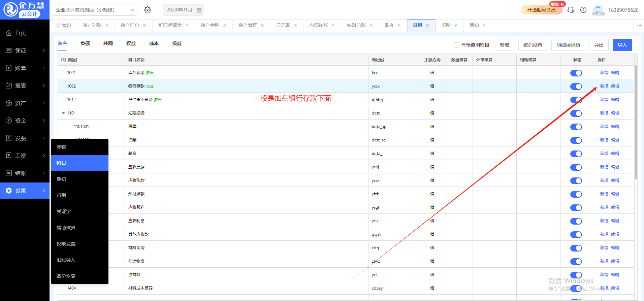
Task: Click the settings gear icon in header
Action: (x=148, y=10)
